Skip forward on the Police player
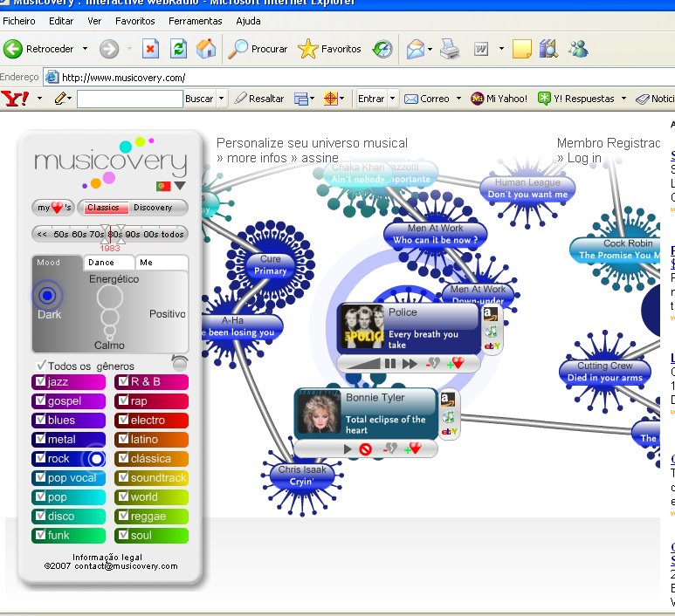Viewport: 675px width, 616px height. pos(410,364)
